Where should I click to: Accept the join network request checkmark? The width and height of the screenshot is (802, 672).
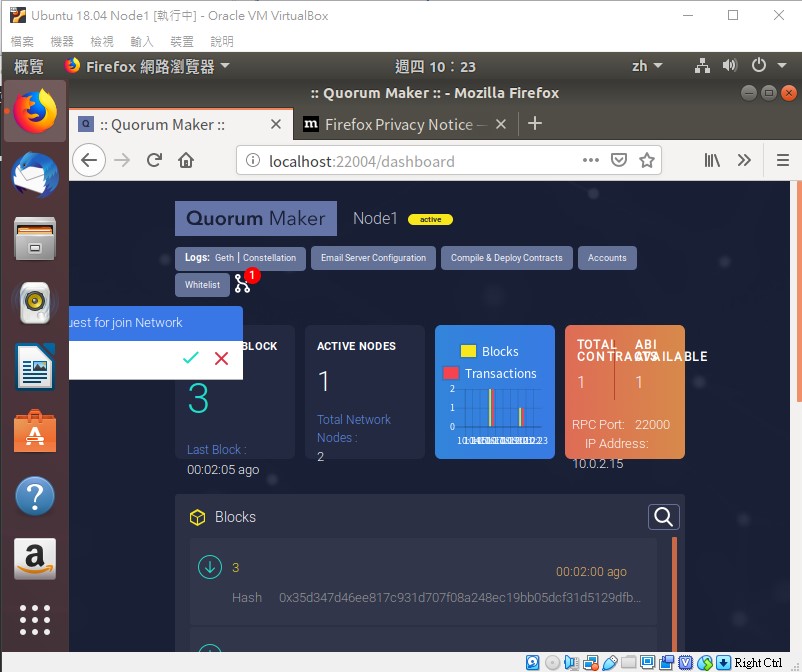tap(191, 358)
